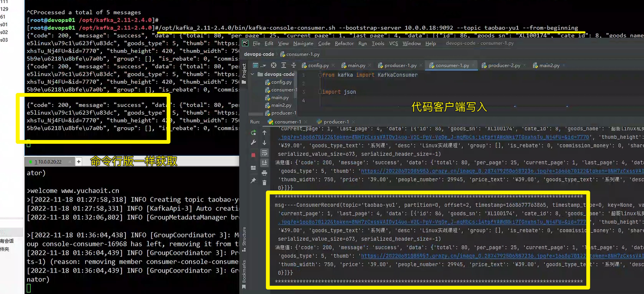Click the Print console output icon

point(264,173)
